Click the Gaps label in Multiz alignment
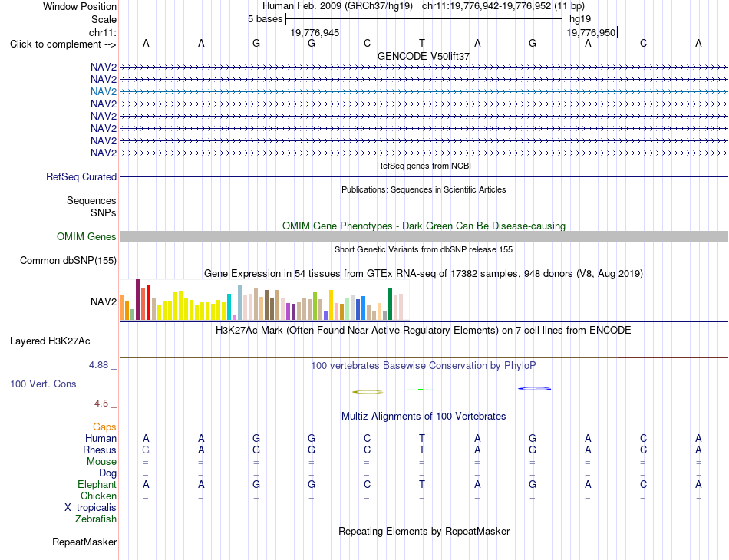Viewport: 729px width, 560px height. point(104,427)
